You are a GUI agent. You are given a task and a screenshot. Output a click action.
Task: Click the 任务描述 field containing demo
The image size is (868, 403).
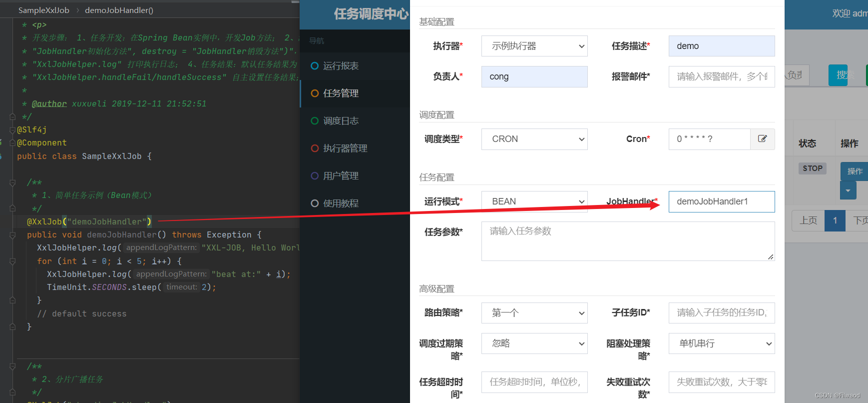point(722,46)
